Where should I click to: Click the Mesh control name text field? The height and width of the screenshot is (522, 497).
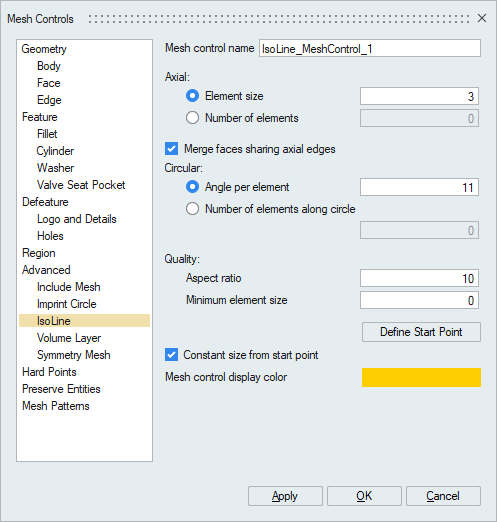[370, 48]
